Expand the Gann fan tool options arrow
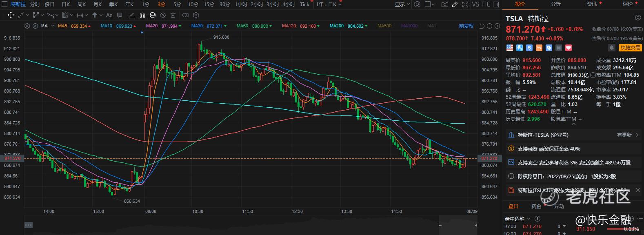This screenshot has height=235, width=644. 71,15
